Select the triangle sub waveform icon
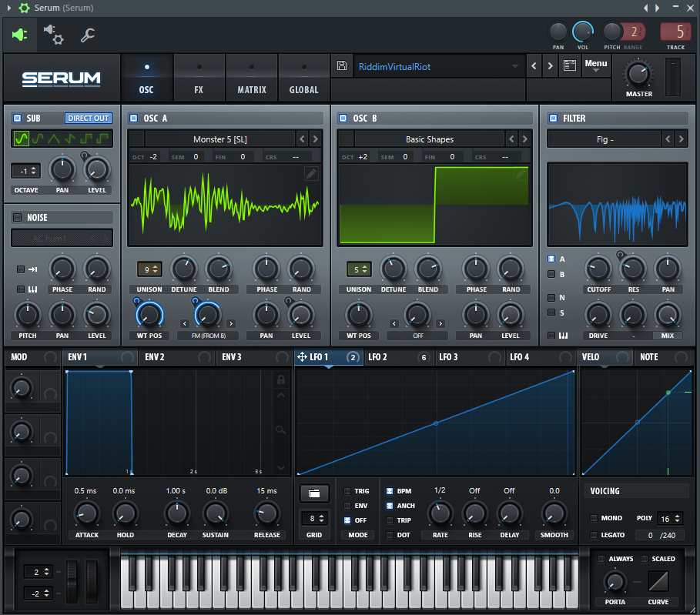The width and height of the screenshot is (700, 615). (x=54, y=139)
